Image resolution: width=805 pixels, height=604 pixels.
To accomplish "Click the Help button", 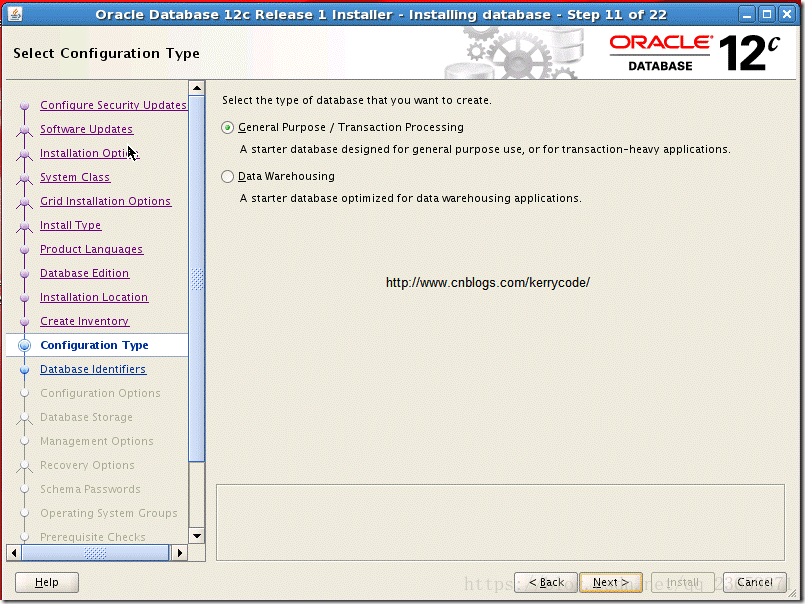I will pyautogui.click(x=47, y=582).
